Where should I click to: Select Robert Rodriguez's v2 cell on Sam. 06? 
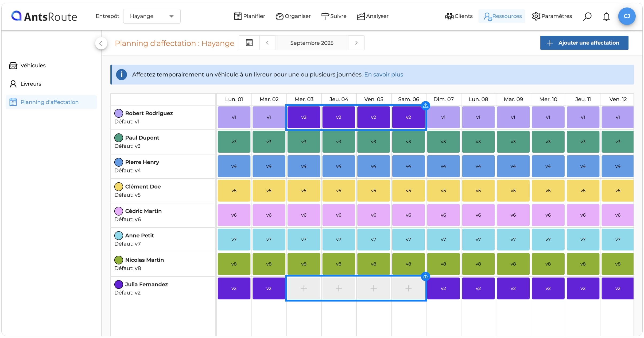click(408, 117)
